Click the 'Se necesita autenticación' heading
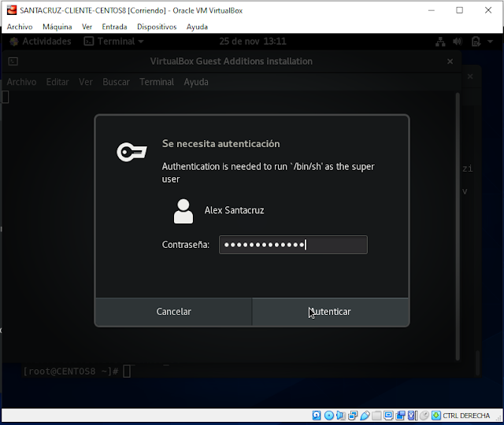Screen dimensions: 504x425 click(x=220, y=143)
